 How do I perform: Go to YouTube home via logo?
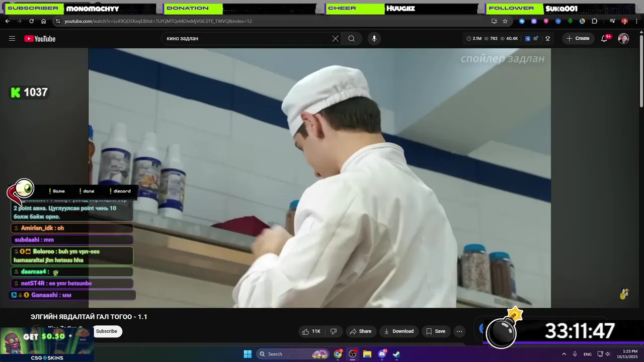40,39
